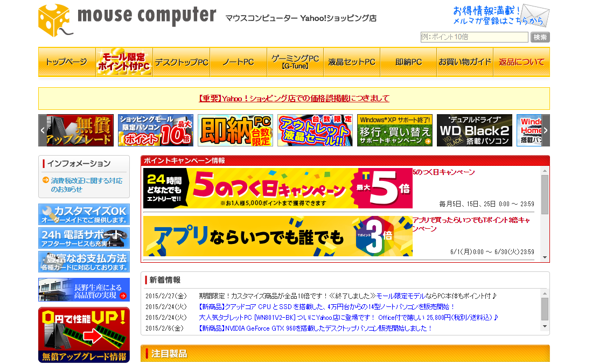Open the 豊富なお支払方法 sidebar banner
The height and width of the screenshot is (364, 599).
tap(84, 262)
